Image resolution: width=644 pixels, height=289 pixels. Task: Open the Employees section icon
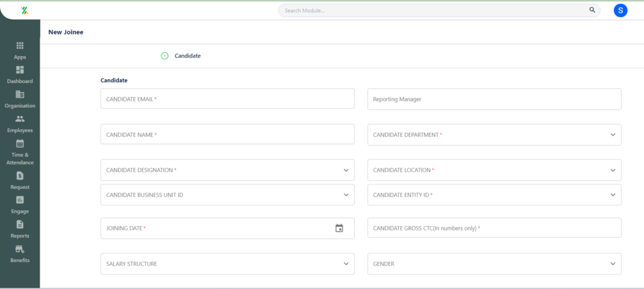pyautogui.click(x=19, y=119)
